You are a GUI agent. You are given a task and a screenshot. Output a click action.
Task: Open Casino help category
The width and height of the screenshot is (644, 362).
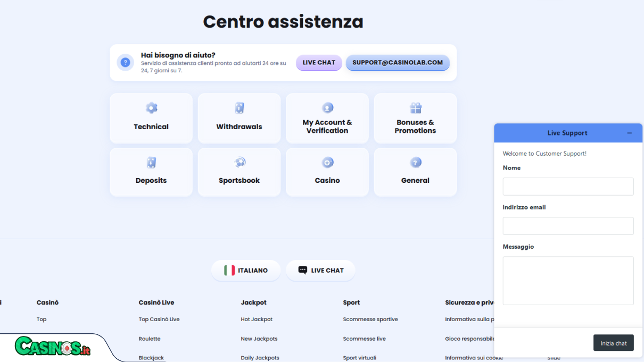pyautogui.click(x=327, y=172)
